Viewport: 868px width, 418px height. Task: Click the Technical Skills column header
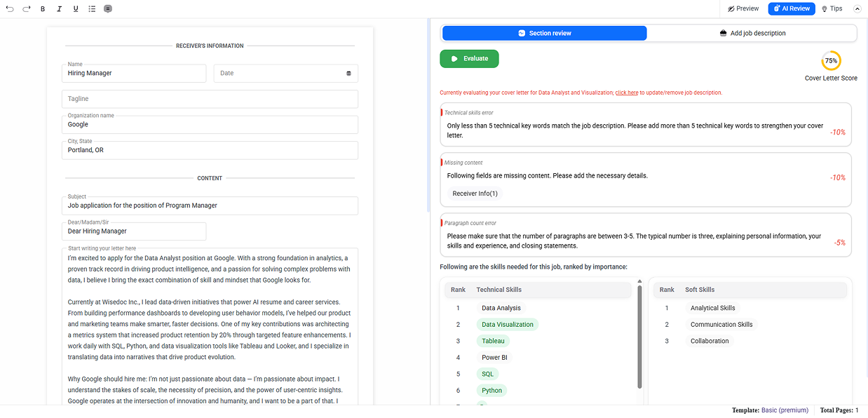coord(499,290)
